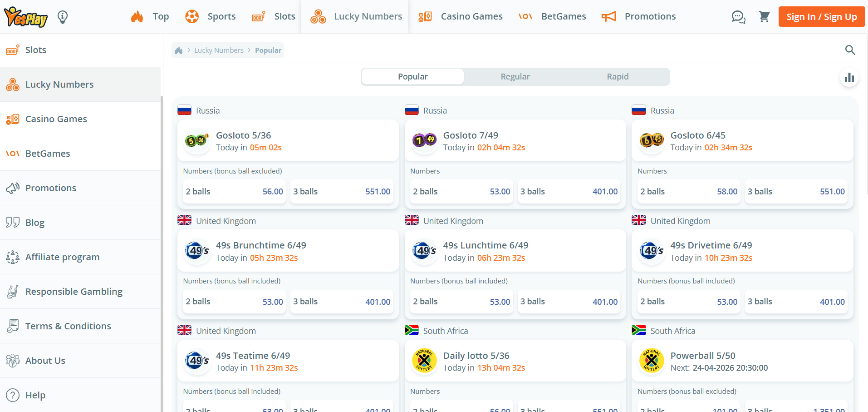Viewport: 868px width, 412px height.
Task: Select 2 balls 56.00 odds for Gosloto 5/36
Action: pos(234,192)
